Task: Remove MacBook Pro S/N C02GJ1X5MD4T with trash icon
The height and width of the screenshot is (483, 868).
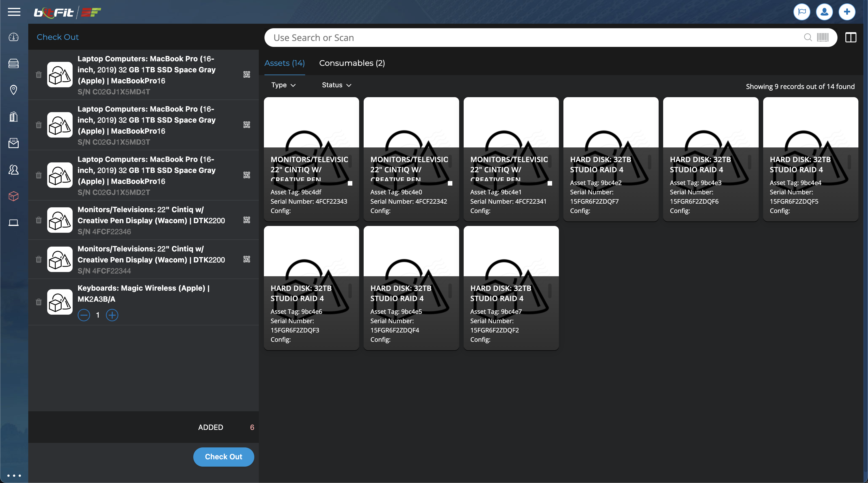Action: coord(39,75)
